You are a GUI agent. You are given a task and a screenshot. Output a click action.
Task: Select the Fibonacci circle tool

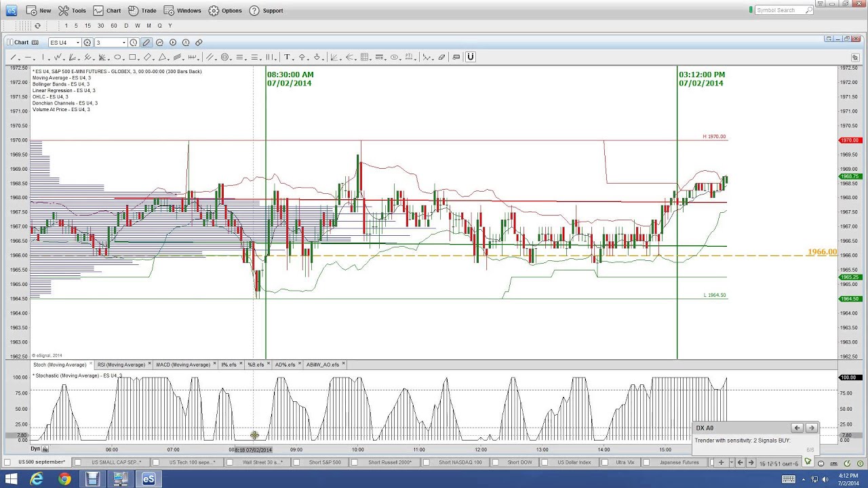[x=224, y=58]
